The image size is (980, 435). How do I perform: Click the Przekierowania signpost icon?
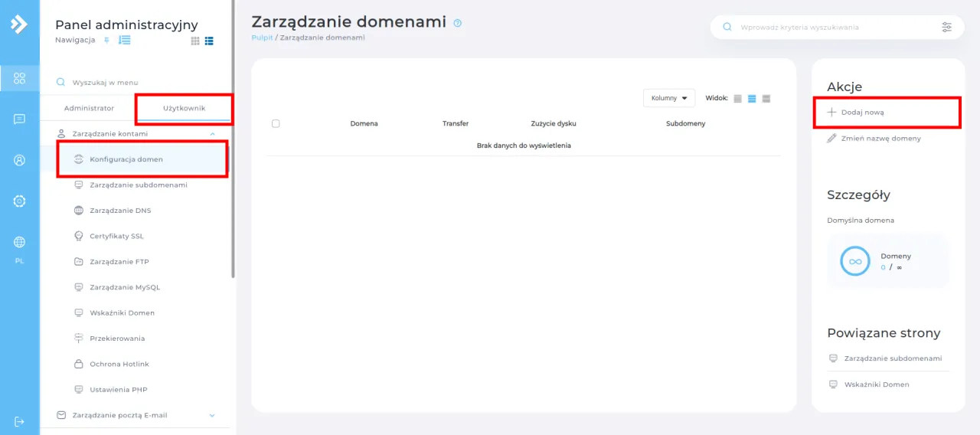pos(78,338)
